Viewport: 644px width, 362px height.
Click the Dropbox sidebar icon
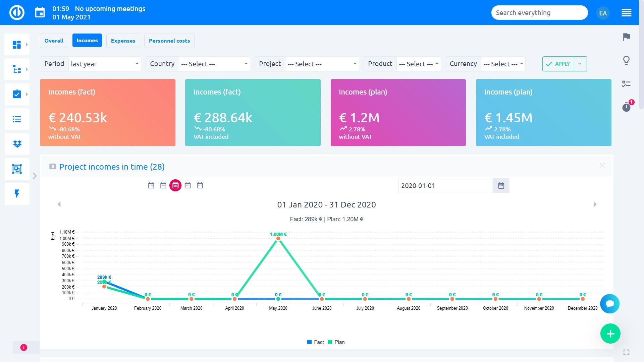[17, 144]
